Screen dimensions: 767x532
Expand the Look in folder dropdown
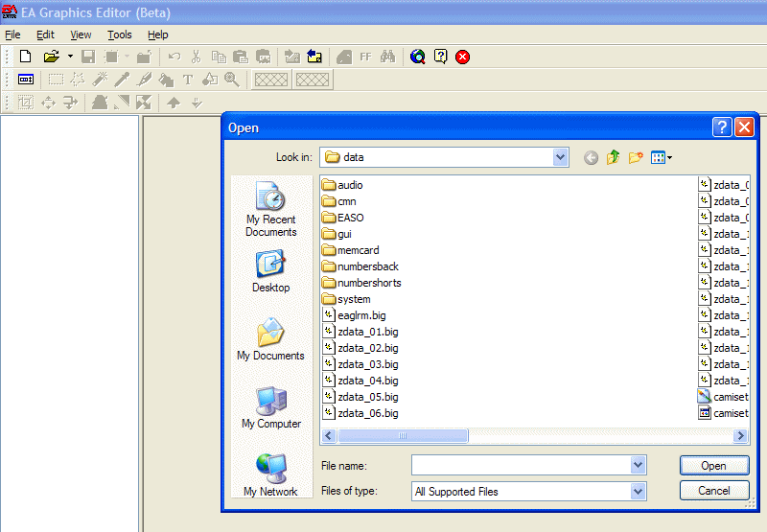coord(561,157)
